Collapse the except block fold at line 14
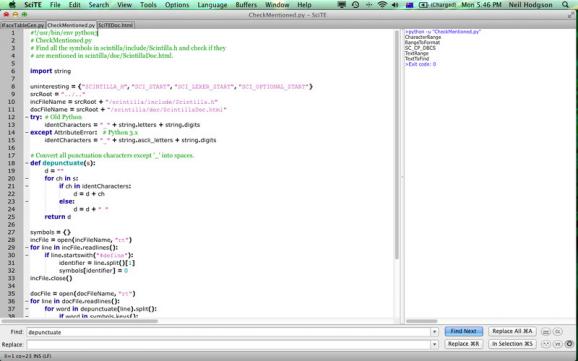This screenshot has height=361, width=578. tap(27, 132)
